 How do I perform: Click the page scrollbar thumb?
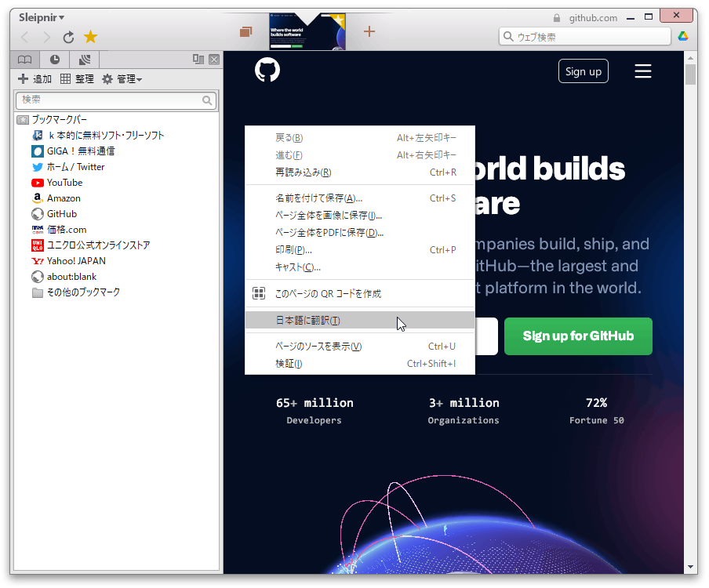[x=690, y=74]
